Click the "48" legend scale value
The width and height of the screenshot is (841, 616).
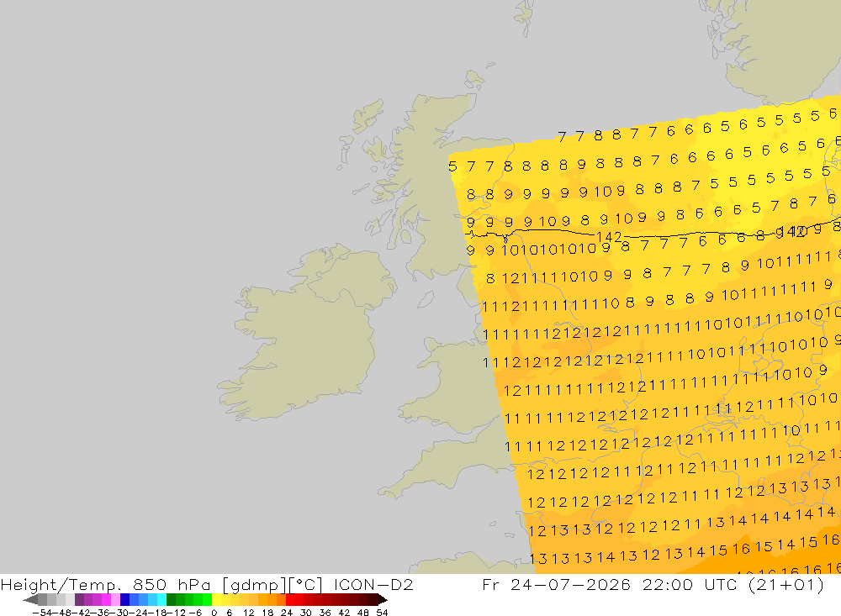363,613
